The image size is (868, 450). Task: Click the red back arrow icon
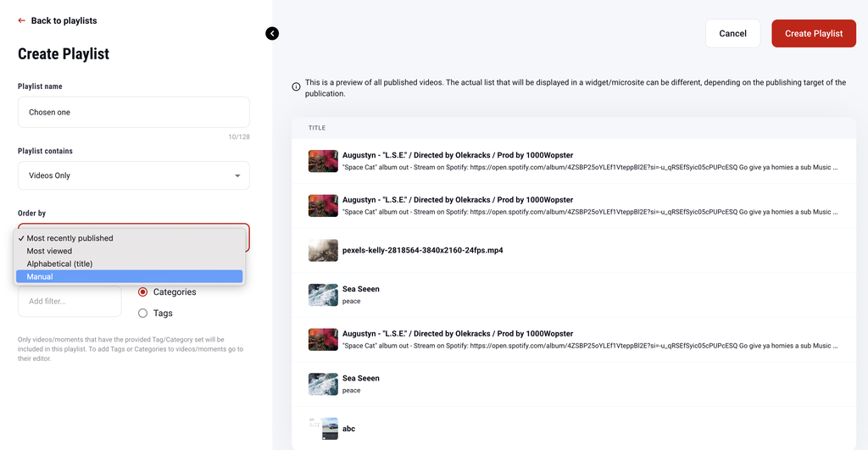(22, 20)
